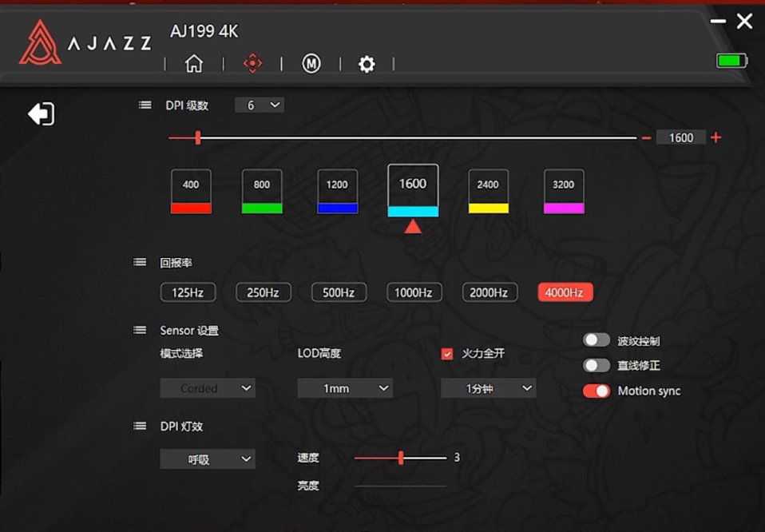Set polling rate to 1000Hz

tap(414, 292)
